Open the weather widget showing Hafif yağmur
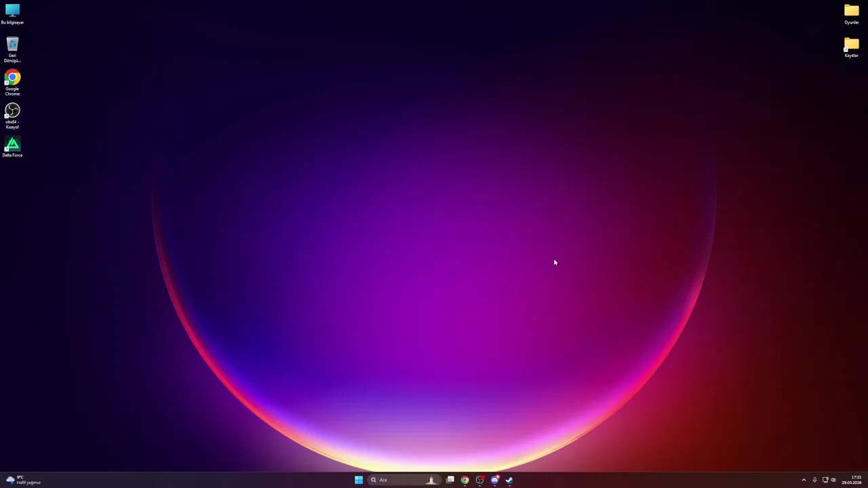Image resolution: width=868 pixels, height=488 pixels. tap(24, 480)
